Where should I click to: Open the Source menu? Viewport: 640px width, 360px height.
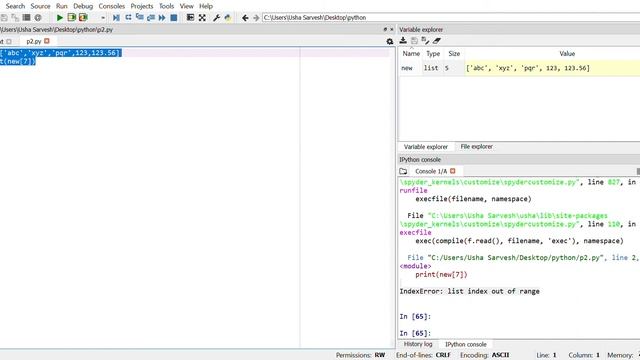(x=40, y=6)
